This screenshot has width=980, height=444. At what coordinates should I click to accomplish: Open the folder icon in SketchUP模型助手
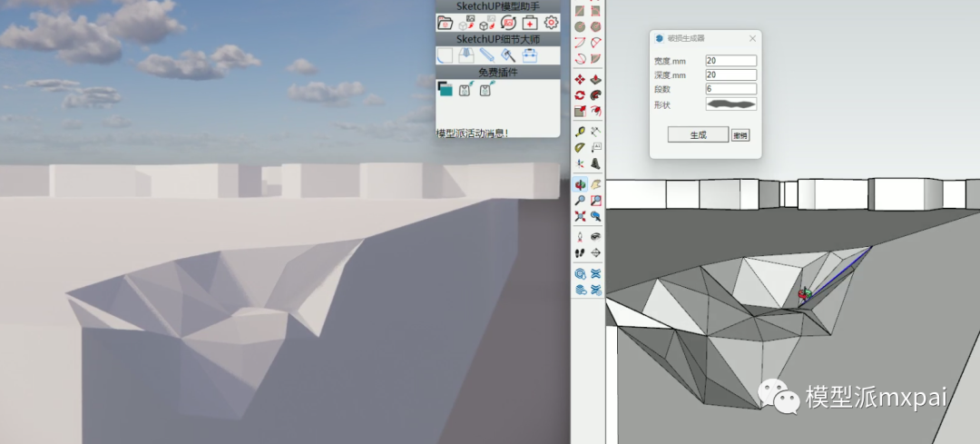[445, 23]
